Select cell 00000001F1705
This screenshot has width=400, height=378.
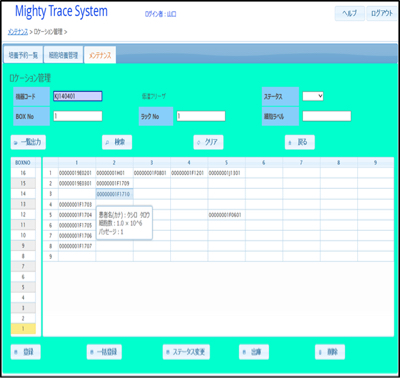tap(77, 225)
